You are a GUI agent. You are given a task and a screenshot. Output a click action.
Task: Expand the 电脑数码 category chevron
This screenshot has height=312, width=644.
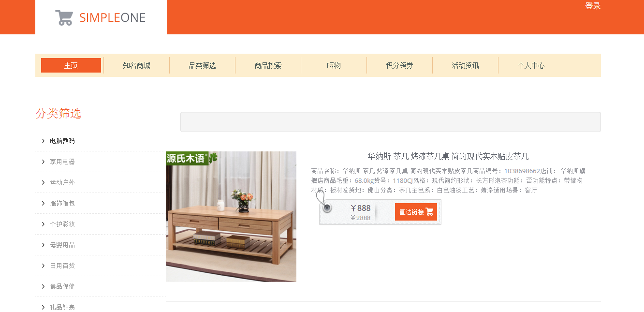43,141
